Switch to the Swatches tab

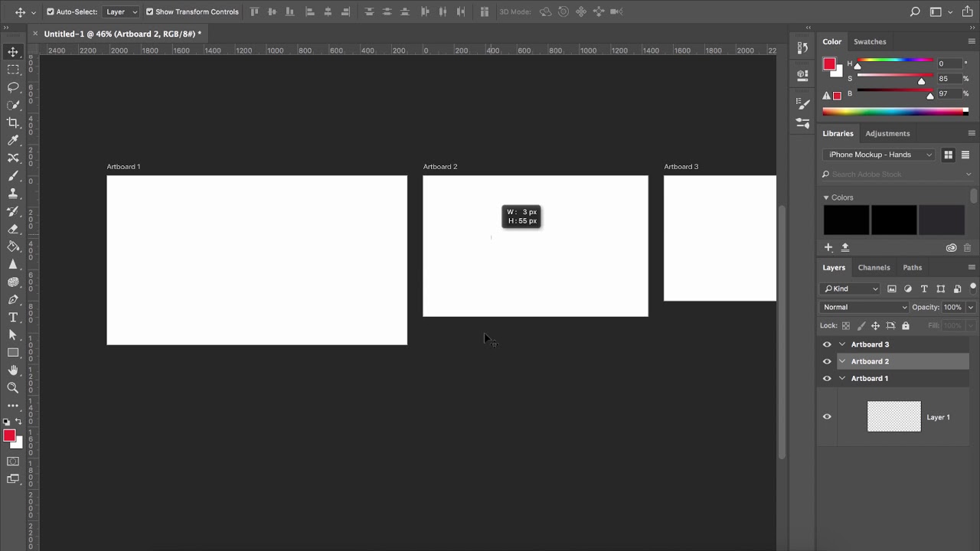870,41
